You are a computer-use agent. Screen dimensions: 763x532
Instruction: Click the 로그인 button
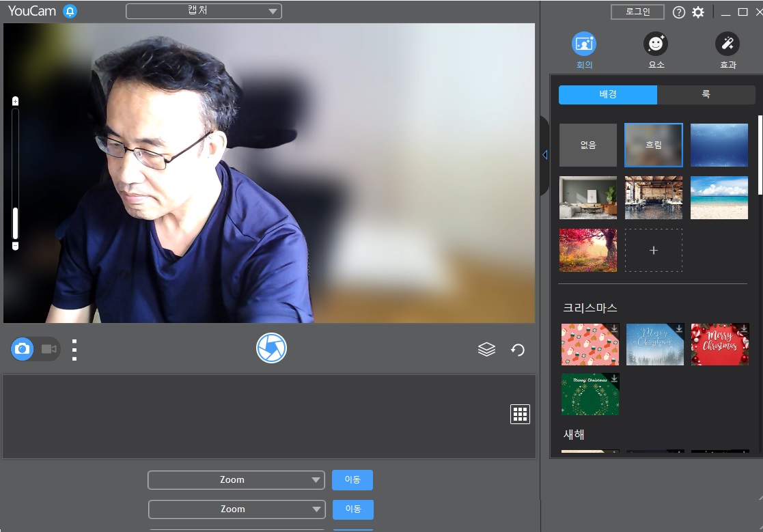coord(637,12)
